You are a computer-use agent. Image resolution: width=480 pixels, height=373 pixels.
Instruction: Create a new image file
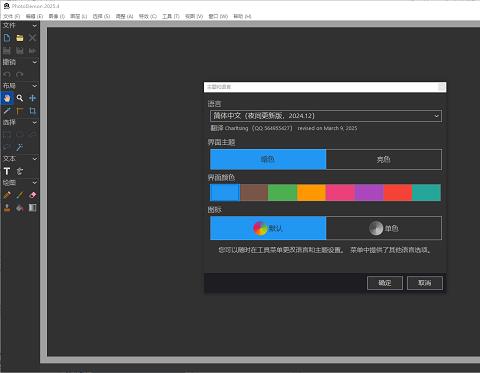(x=7, y=38)
